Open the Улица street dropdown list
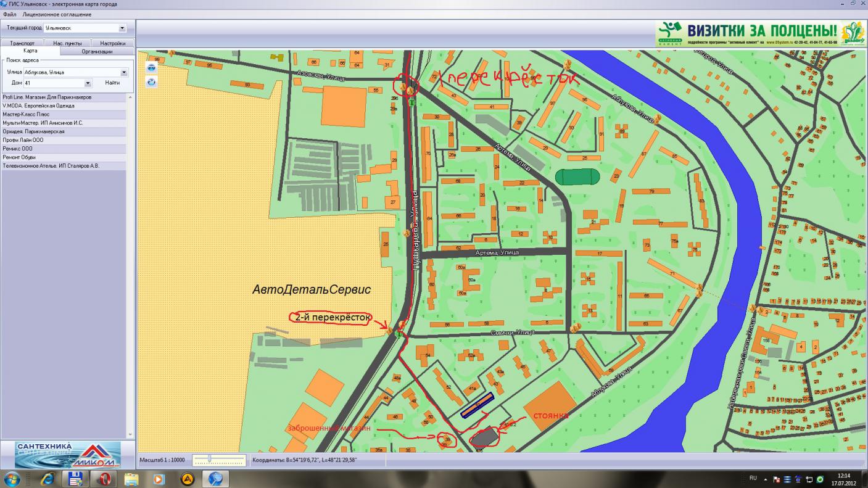The image size is (868, 488). [x=124, y=72]
